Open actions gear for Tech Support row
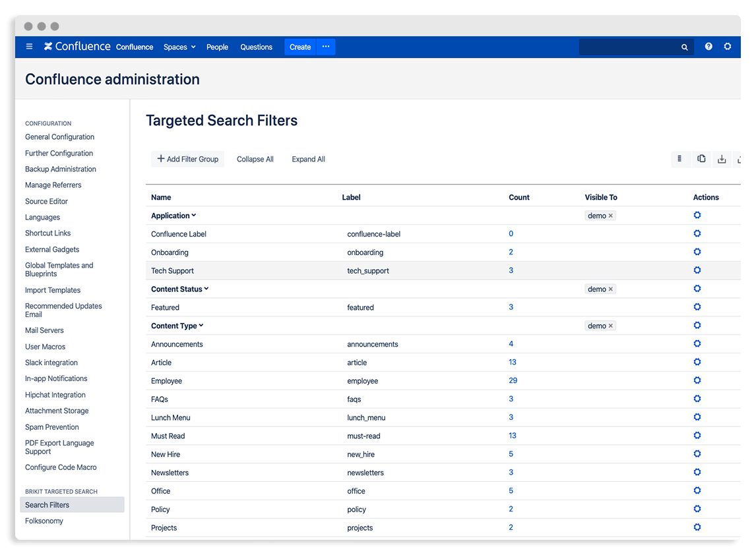The image size is (756, 555). (x=697, y=270)
